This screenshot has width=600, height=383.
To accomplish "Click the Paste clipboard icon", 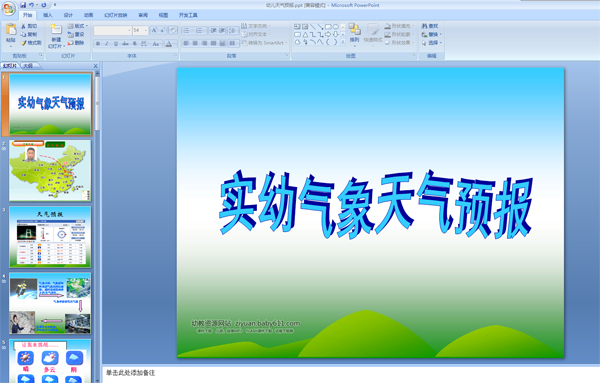I will pyautogui.click(x=11, y=29).
